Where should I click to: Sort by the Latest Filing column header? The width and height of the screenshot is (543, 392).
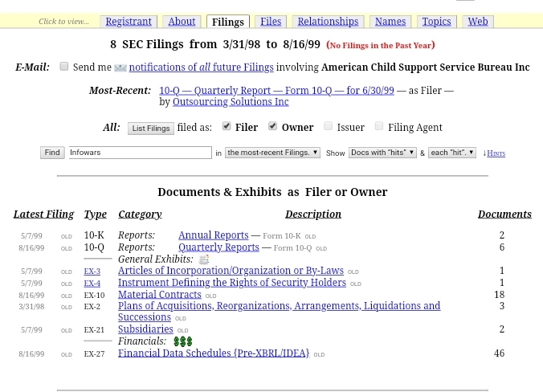click(43, 214)
